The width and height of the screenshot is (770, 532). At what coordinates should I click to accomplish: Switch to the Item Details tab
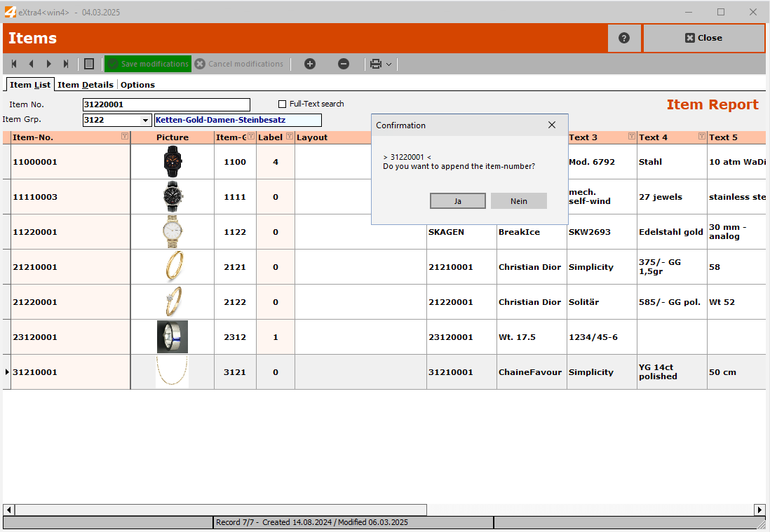click(86, 85)
